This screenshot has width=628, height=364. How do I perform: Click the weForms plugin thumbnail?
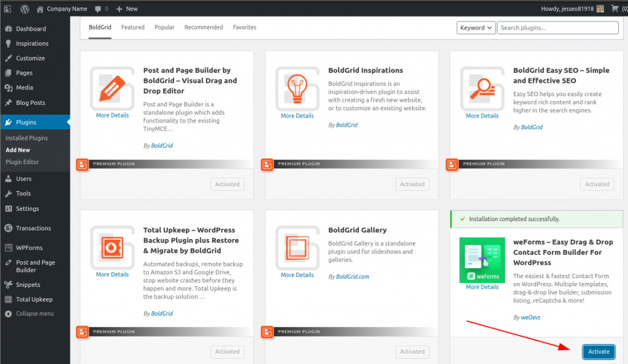[x=482, y=260]
